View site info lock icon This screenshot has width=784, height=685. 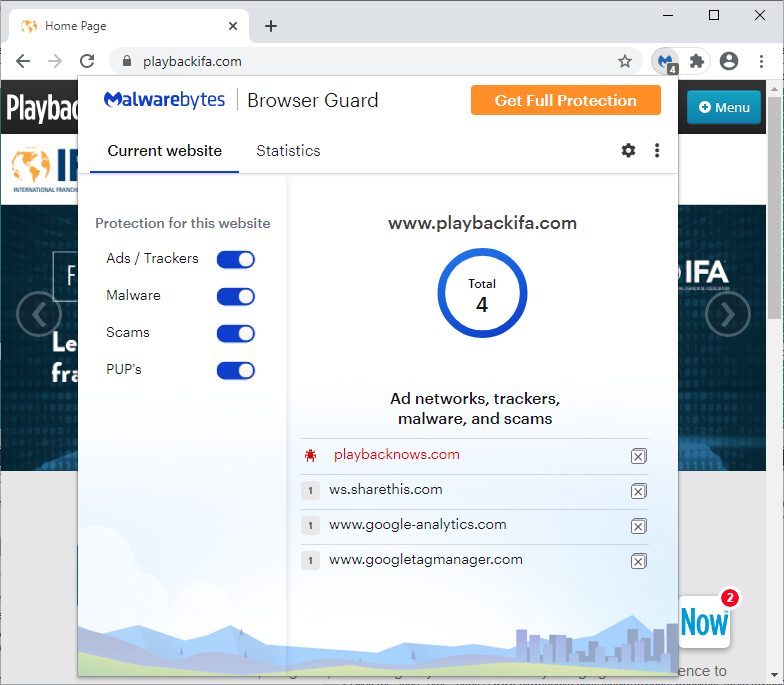127,61
